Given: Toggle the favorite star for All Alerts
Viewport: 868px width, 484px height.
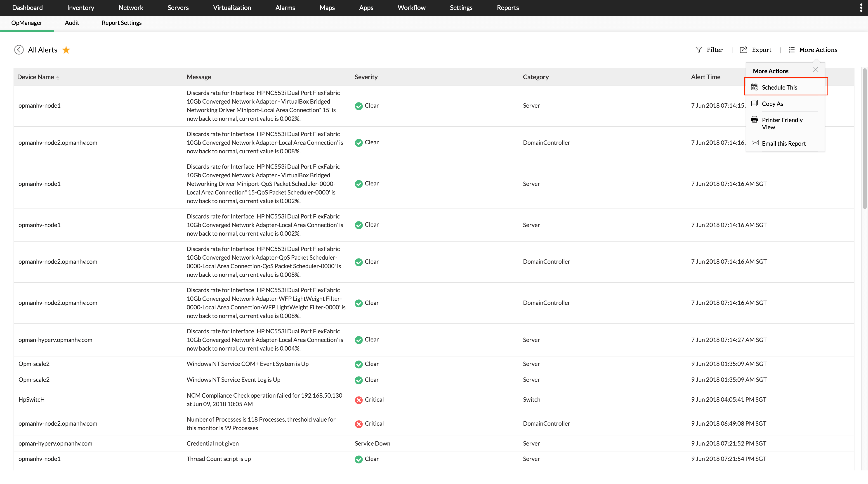Looking at the screenshot, I should [x=66, y=50].
